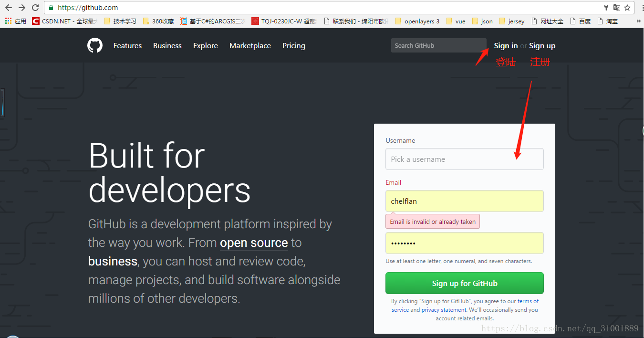Click the 'Built for developers' heading
The height and width of the screenshot is (338, 644).
coord(169,174)
